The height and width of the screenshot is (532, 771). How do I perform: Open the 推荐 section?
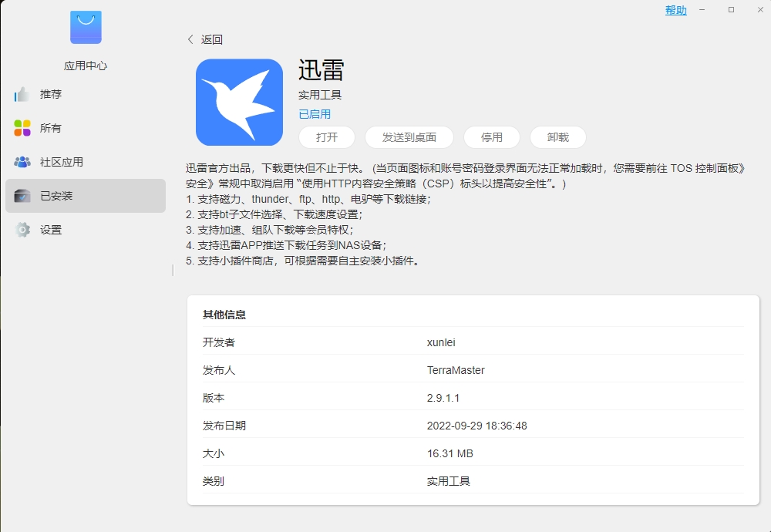(x=86, y=94)
